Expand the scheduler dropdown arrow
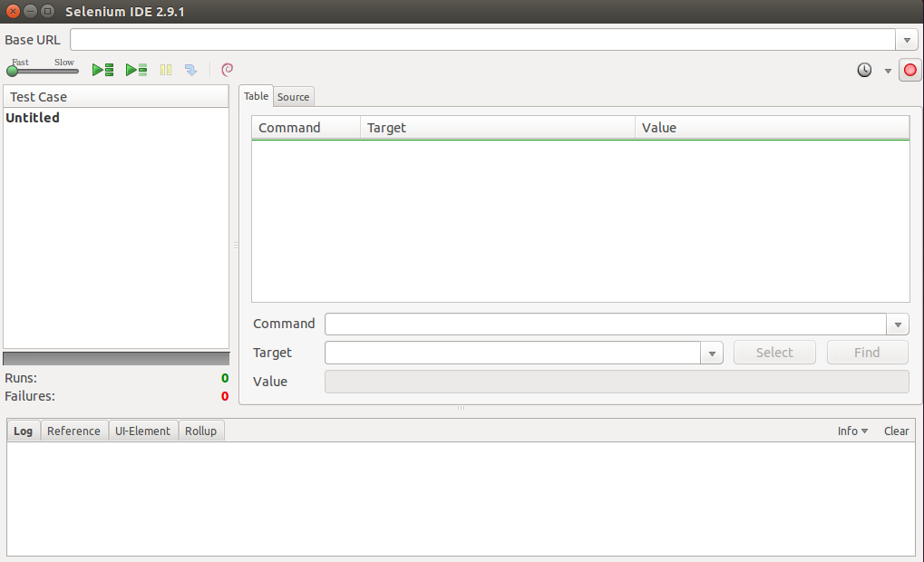This screenshot has width=924, height=562. [x=888, y=71]
